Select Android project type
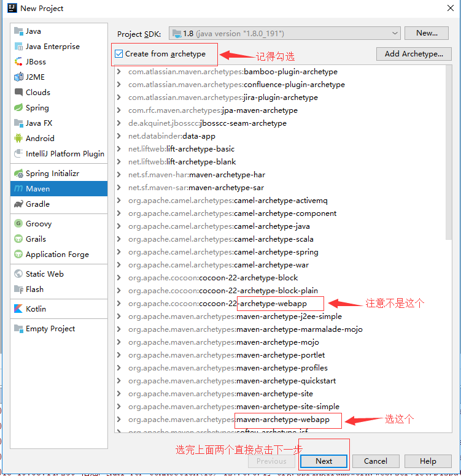This screenshot has height=476, width=461. tap(59, 138)
